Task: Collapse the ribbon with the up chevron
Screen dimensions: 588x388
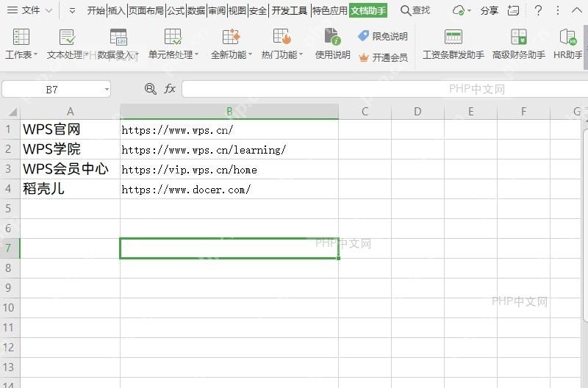Action: [577, 10]
